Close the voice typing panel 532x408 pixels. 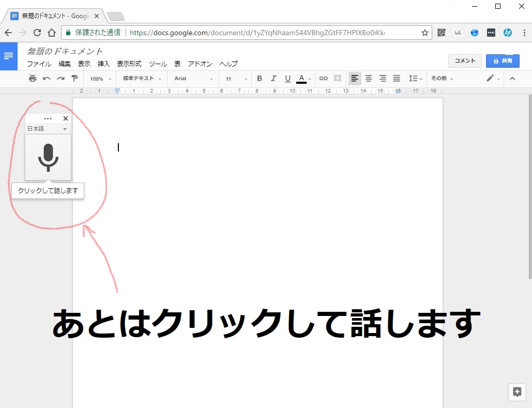(x=66, y=118)
